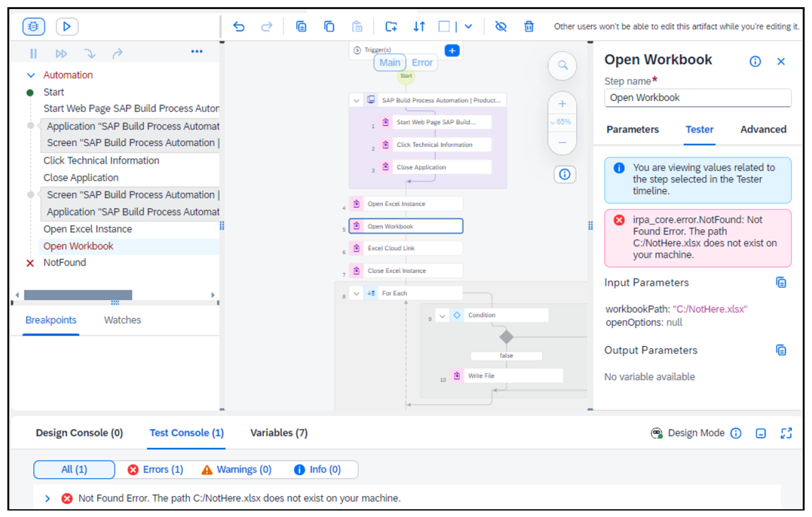Image resolution: width=812 pixels, height=517 pixels.
Task: Filter console by All (1)
Action: [74, 469]
